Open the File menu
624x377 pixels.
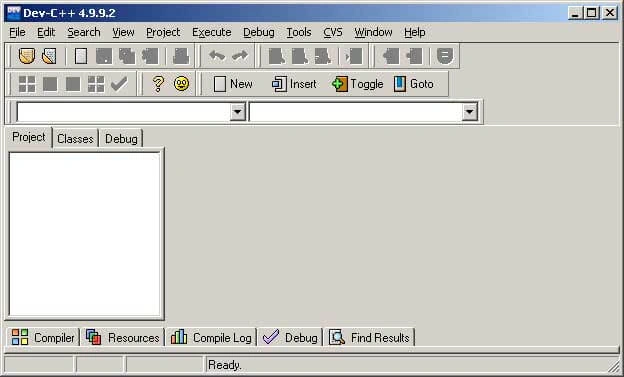point(17,32)
